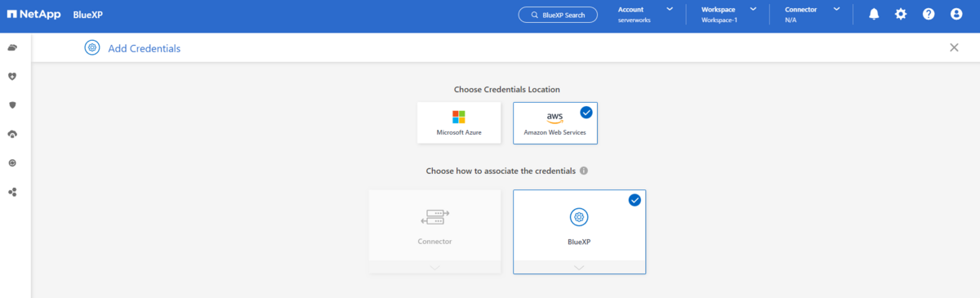980x298 pixels.
Task: Open the Protection shield icon in sidebar
Action: (x=12, y=105)
